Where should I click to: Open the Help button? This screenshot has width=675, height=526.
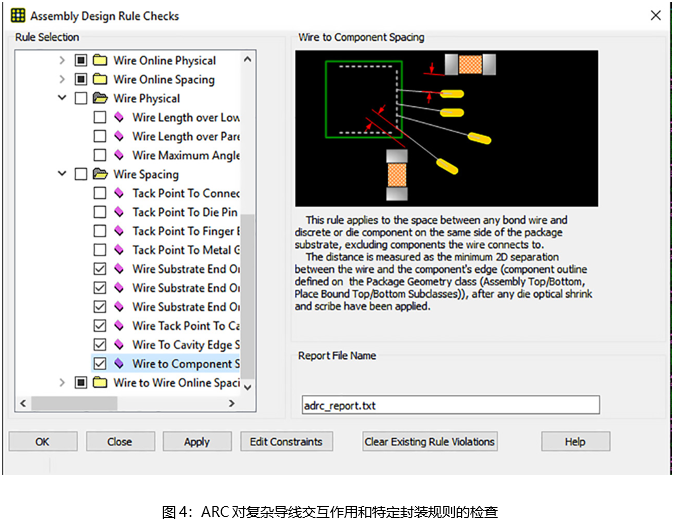(576, 442)
